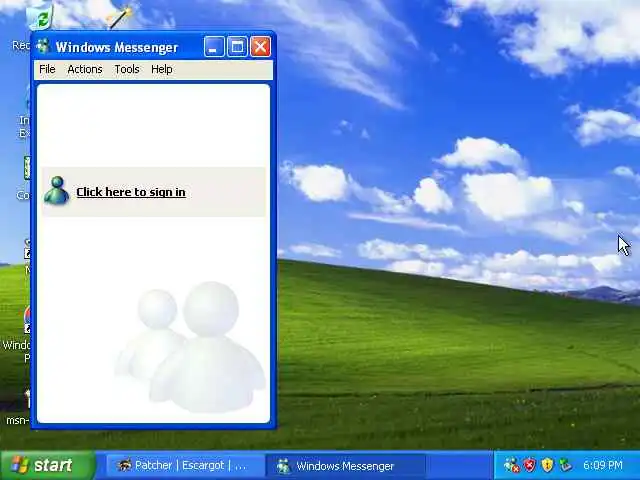Viewport: 640px width, 480px height.
Task: Open the Tools menu
Action: tap(127, 69)
